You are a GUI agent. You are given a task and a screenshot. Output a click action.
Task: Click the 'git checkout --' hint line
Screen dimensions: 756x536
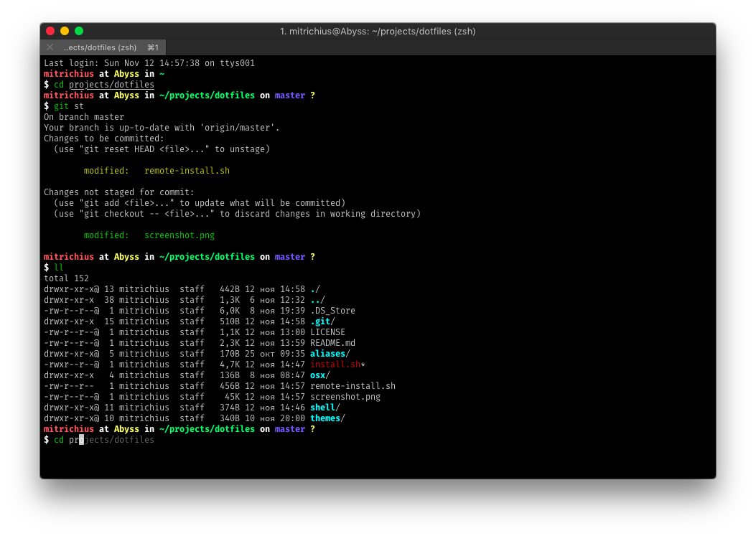(x=237, y=214)
